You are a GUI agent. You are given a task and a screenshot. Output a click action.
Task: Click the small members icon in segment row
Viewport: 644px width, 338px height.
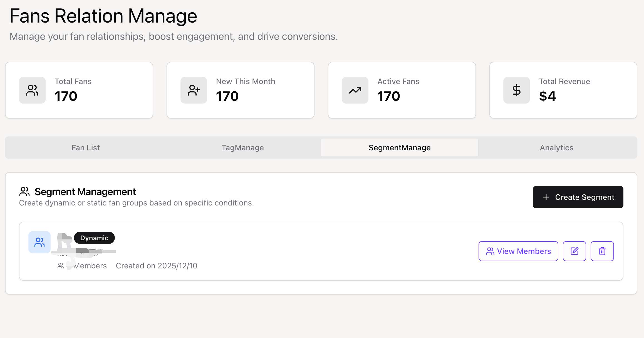coord(60,266)
